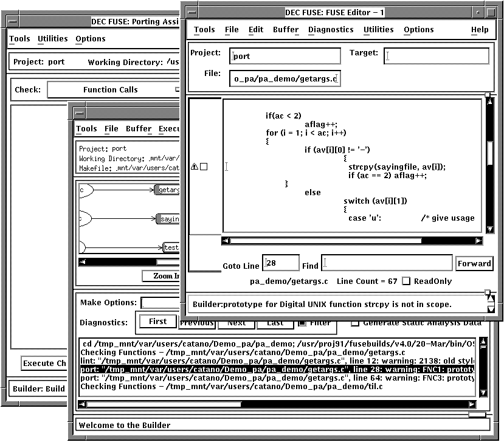Click the Goto Line input field

click(x=281, y=263)
